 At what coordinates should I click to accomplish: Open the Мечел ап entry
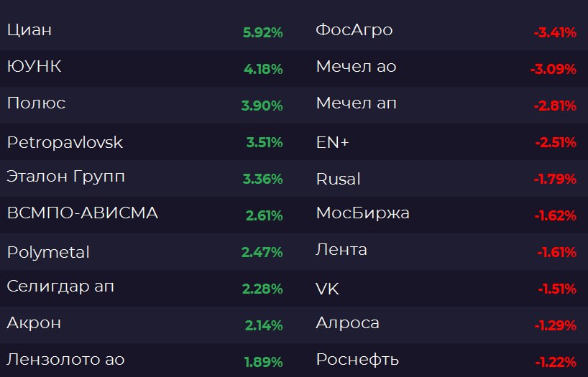pos(356,103)
